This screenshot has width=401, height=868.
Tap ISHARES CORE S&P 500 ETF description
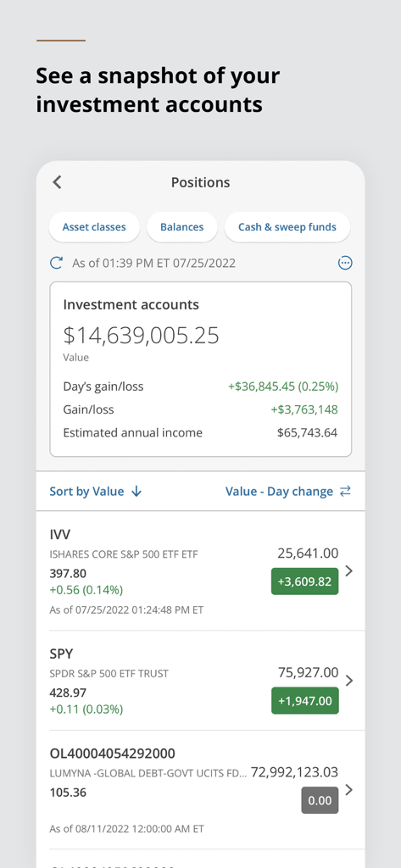(124, 554)
